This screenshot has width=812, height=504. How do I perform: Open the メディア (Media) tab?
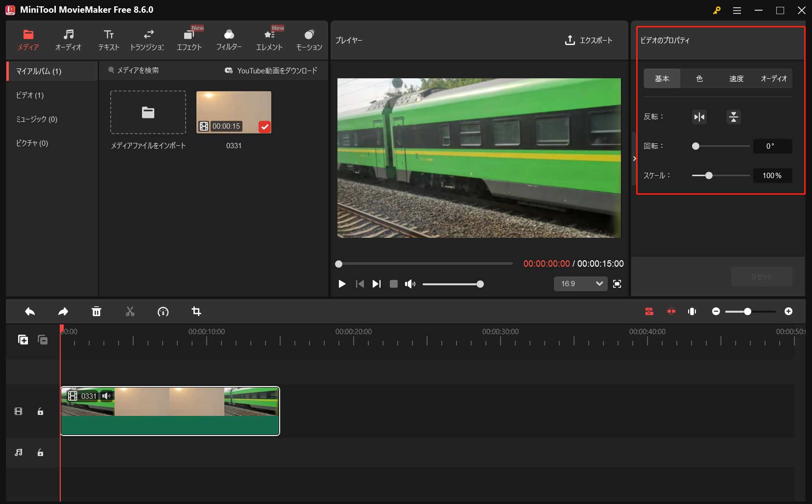coord(28,40)
